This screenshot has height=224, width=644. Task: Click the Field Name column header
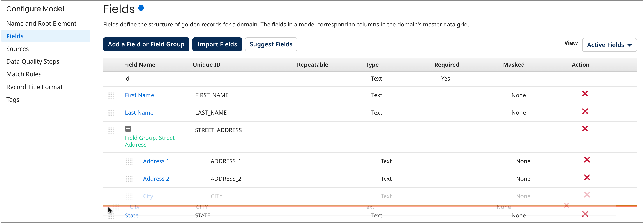139,65
